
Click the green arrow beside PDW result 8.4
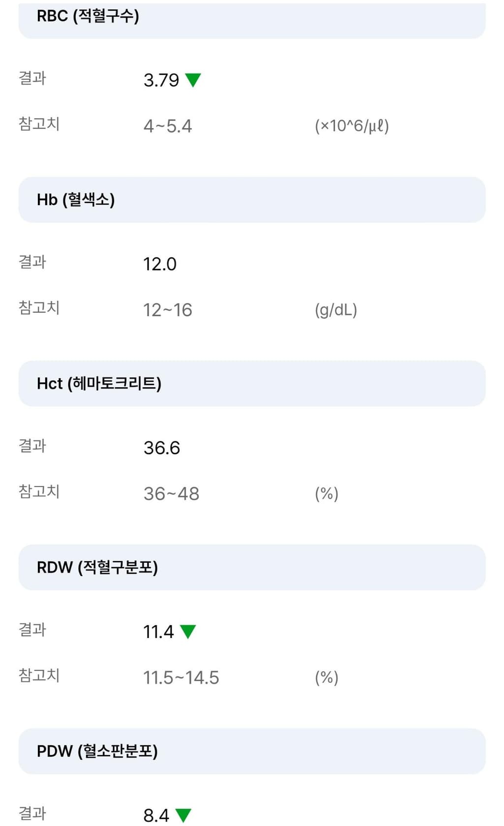(x=183, y=815)
